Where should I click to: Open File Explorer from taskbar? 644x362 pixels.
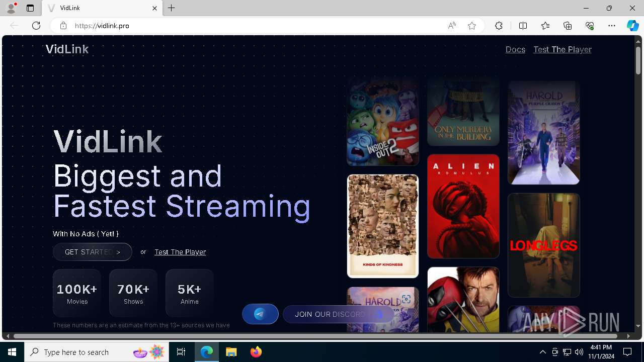tap(231, 352)
